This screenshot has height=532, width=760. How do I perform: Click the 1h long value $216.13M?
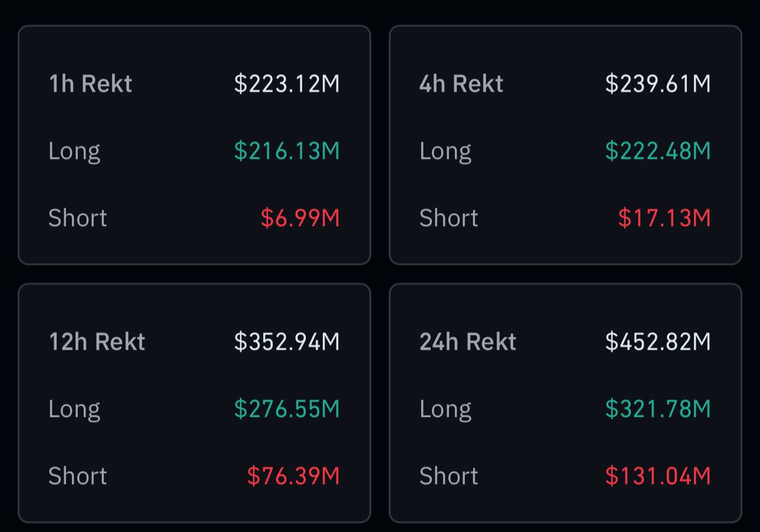[287, 151]
